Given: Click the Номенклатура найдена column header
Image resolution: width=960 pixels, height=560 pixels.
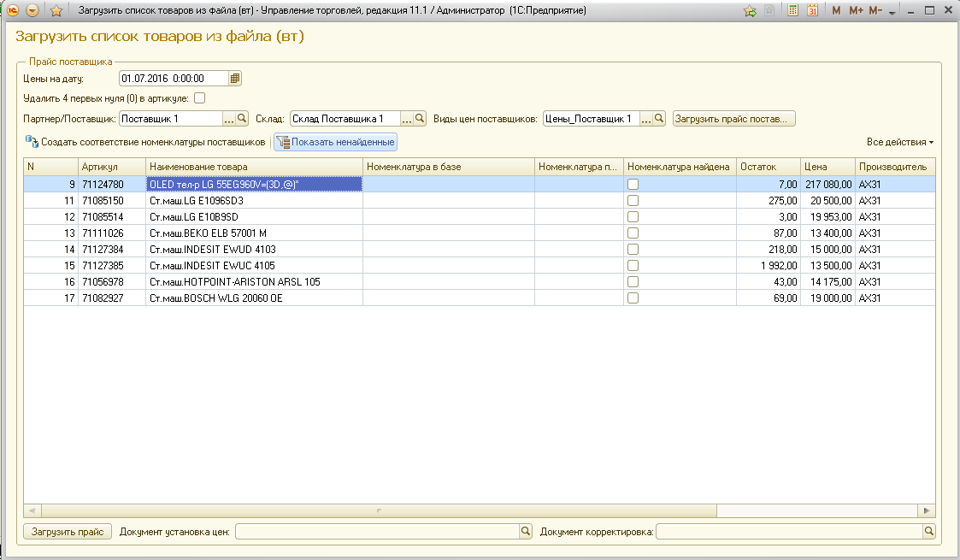Looking at the screenshot, I should (680, 167).
